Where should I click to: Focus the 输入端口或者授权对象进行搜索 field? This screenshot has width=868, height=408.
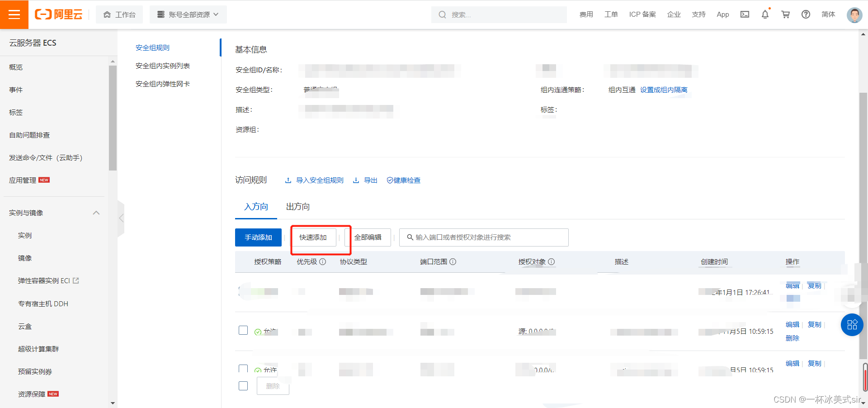click(x=484, y=237)
